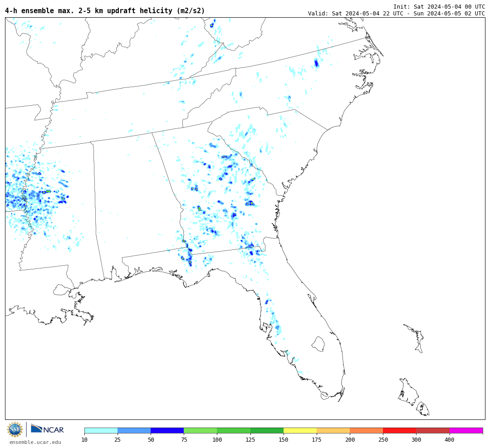Click the light cyan 10-25 color band
Screen dimensions: 490x448
coord(101,430)
